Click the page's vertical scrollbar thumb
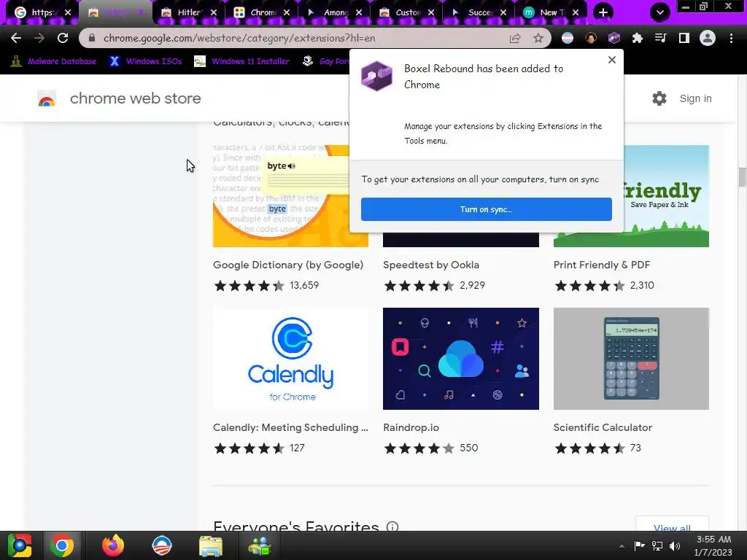Image resolution: width=747 pixels, height=560 pixels. pos(742,177)
